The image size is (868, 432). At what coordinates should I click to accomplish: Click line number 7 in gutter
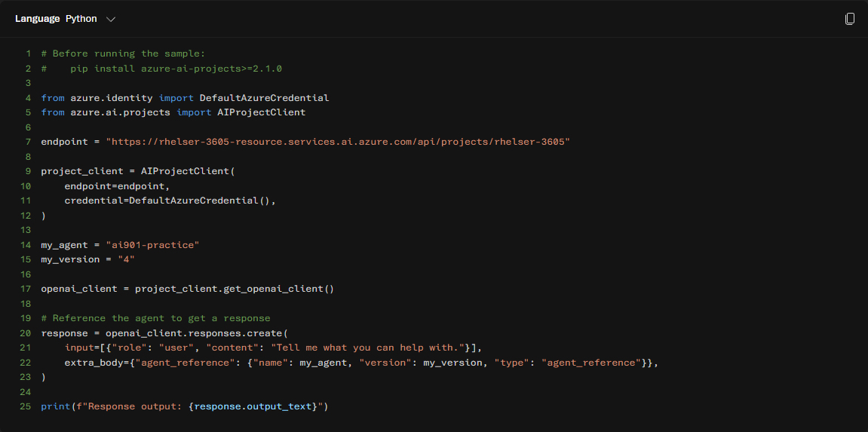coord(28,142)
